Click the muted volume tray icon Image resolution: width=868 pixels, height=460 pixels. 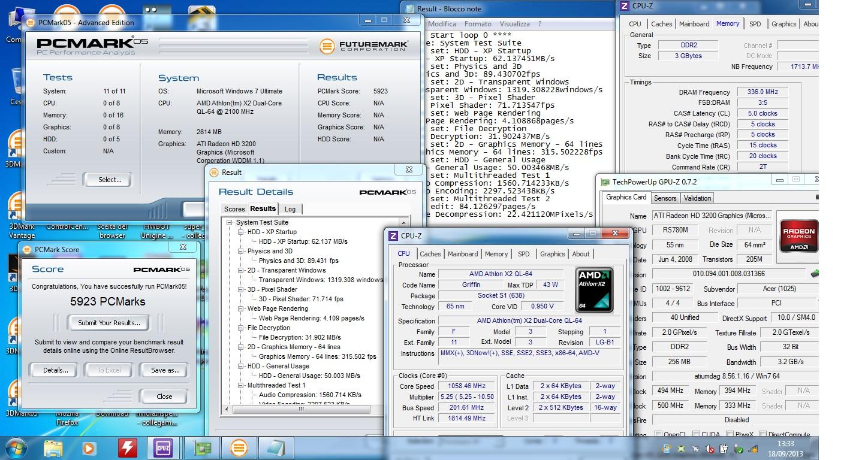[x=709, y=449]
